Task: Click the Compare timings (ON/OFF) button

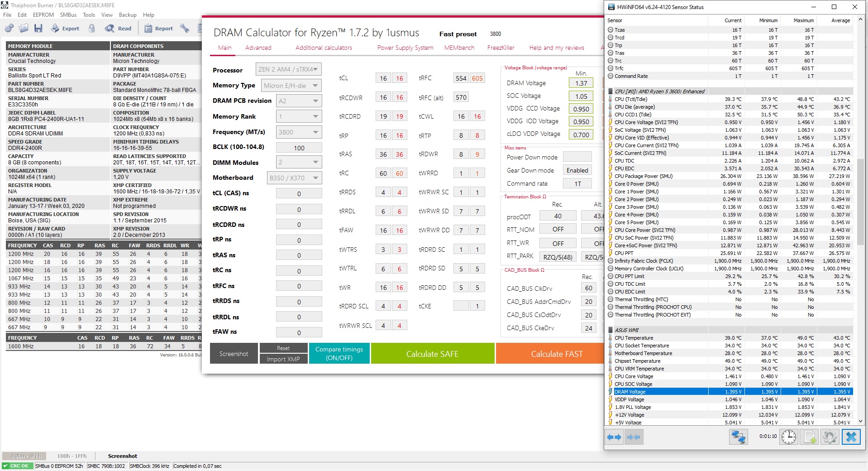Action: pyautogui.click(x=339, y=354)
